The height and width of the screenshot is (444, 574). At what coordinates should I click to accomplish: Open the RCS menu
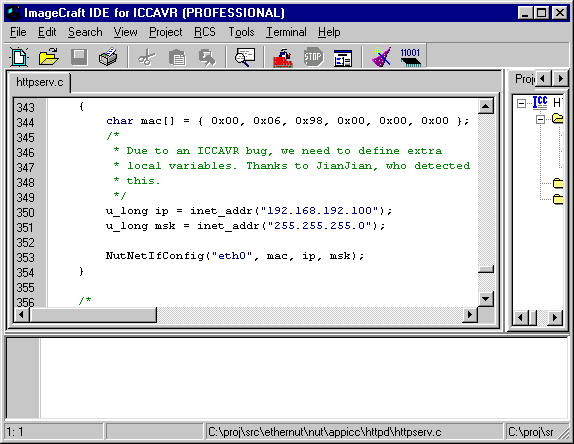(205, 32)
